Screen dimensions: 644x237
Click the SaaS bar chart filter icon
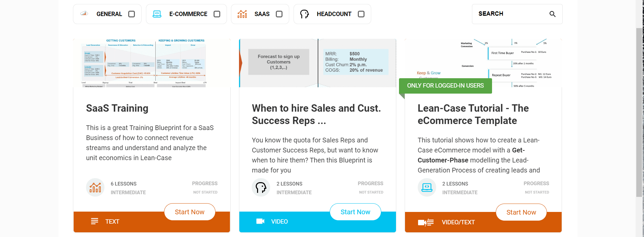click(x=242, y=14)
